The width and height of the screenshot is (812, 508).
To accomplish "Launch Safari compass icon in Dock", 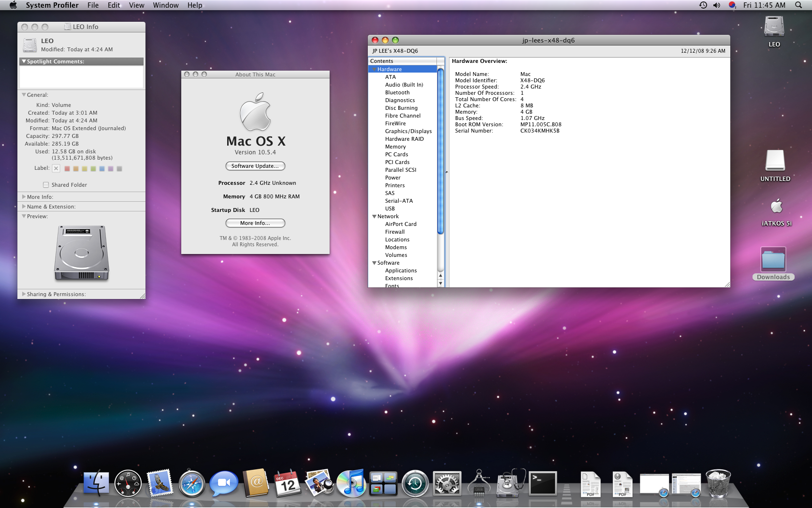I will point(192,483).
